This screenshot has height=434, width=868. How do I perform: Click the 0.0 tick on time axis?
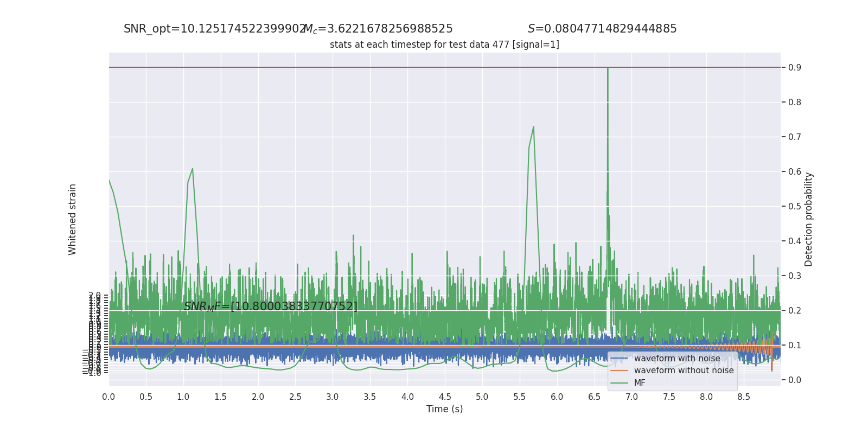(108, 397)
